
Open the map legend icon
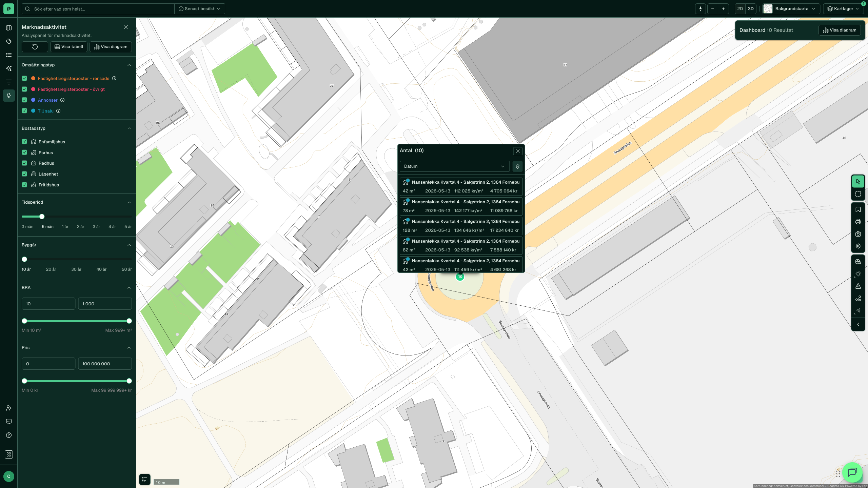tap(144, 479)
